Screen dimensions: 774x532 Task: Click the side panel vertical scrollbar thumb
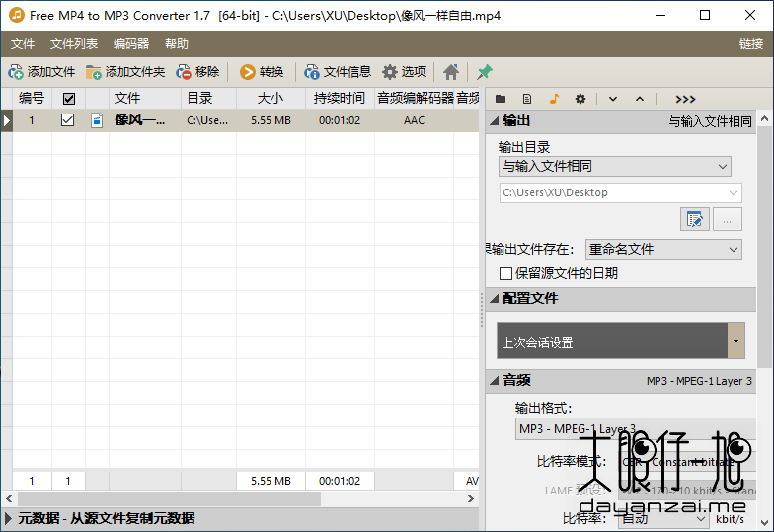(x=764, y=247)
